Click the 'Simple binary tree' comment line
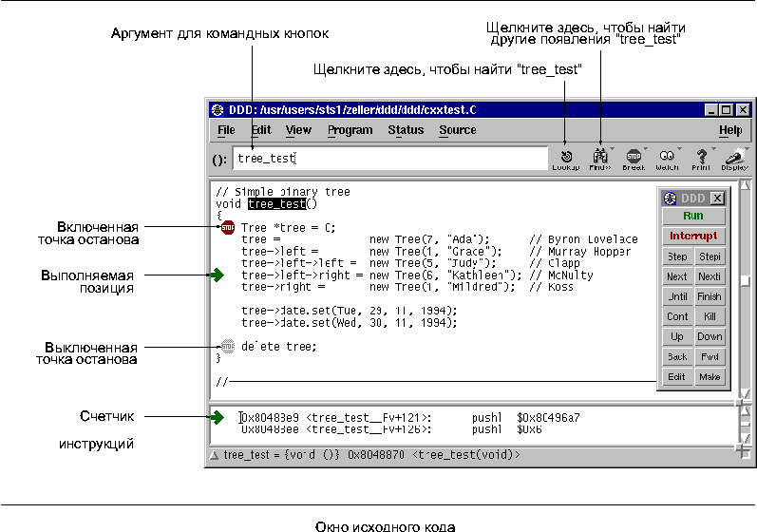 [x=283, y=192]
